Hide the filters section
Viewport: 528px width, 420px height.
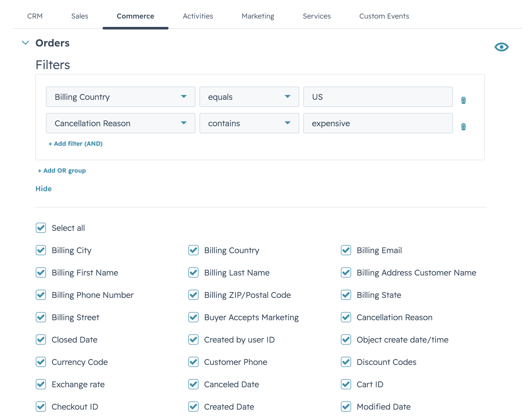tap(44, 189)
